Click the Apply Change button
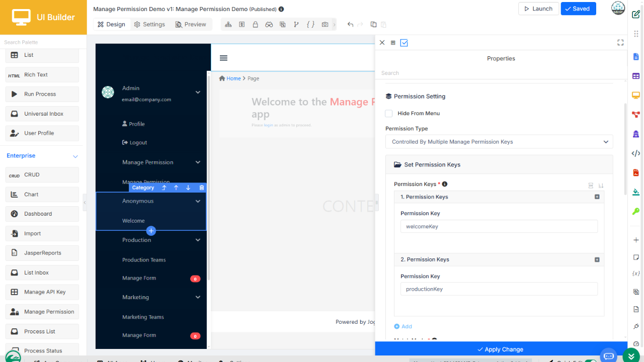The height and width of the screenshot is (362, 644). tap(501, 349)
